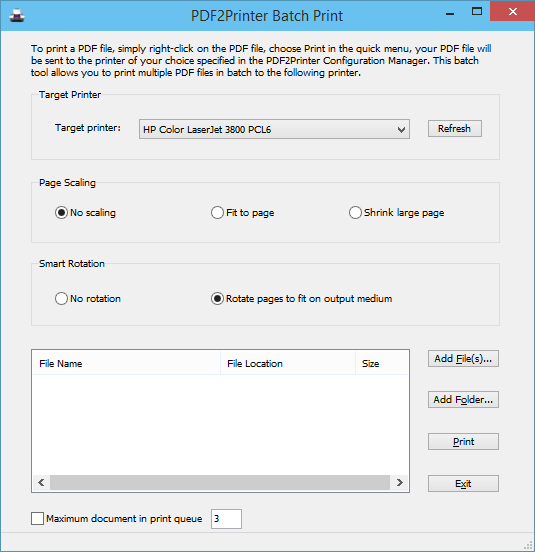The width and height of the screenshot is (535, 552).
Task: Click the Add File(s)... button
Action: [x=463, y=359]
